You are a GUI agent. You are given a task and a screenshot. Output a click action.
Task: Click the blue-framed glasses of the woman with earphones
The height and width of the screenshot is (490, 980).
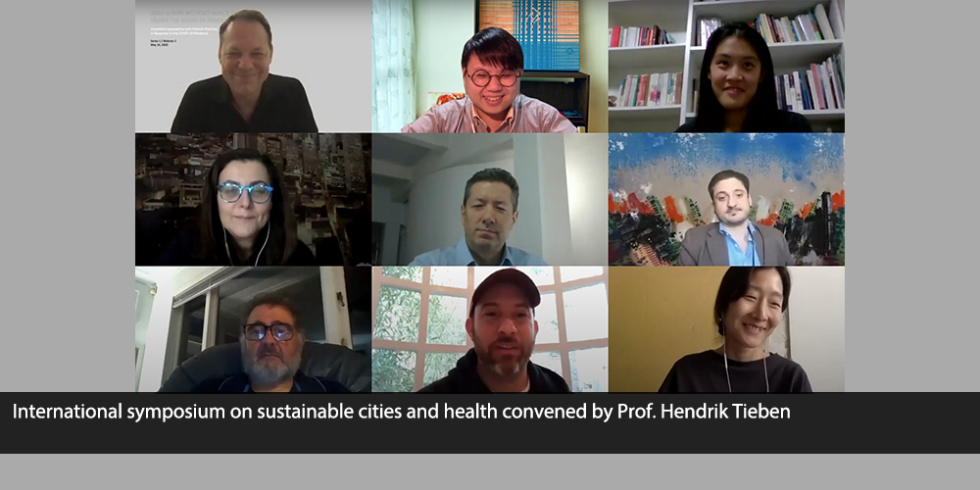click(x=244, y=192)
